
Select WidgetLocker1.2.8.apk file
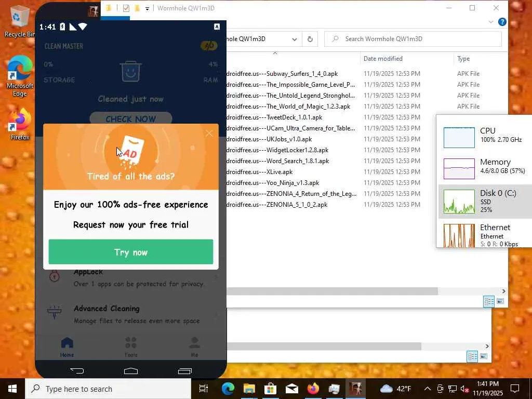(277, 150)
